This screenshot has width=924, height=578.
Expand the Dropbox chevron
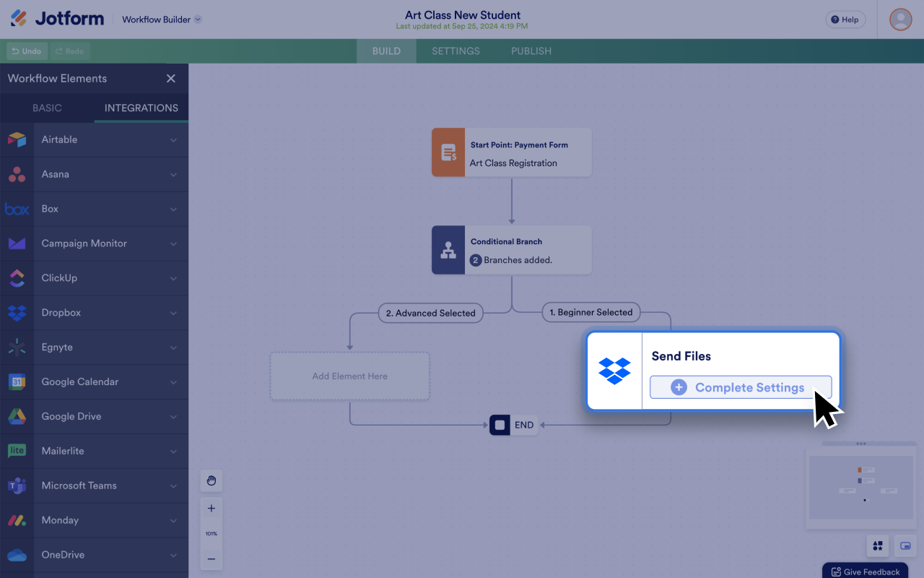(x=173, y=314)
